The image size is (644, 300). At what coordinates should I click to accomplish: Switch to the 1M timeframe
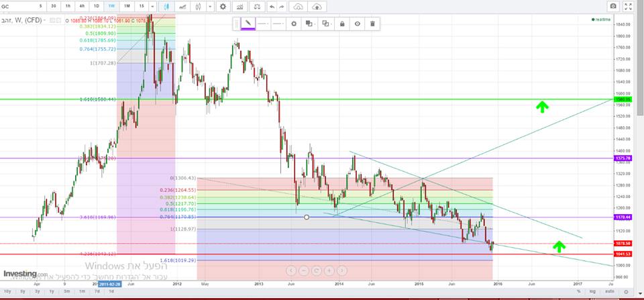[127, 6]
